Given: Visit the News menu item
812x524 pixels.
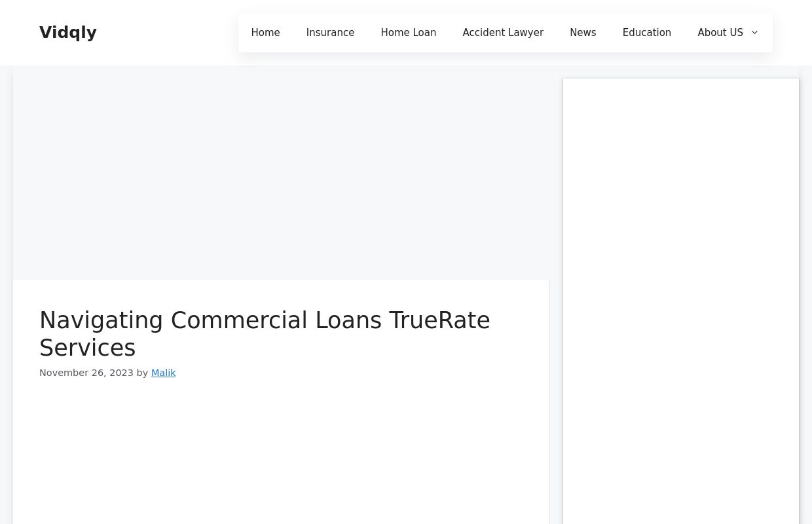Looking at the screenshot, I should click(583, 33).
